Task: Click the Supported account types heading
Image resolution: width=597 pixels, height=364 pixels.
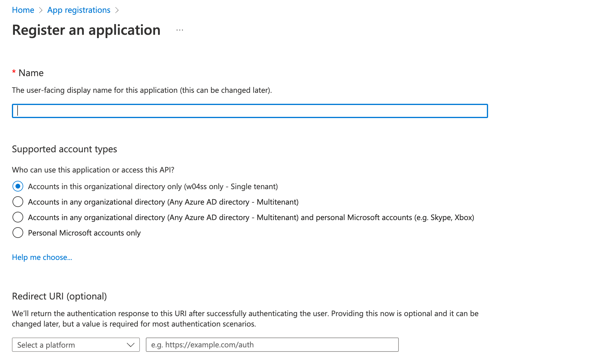Action: coord(64,149)
